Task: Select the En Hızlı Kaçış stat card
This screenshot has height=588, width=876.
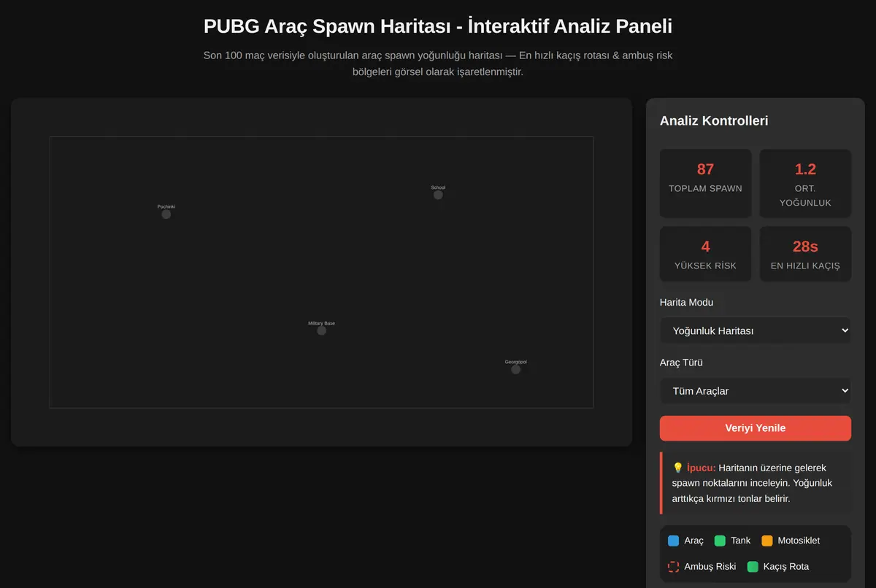Action: point(805,254)
